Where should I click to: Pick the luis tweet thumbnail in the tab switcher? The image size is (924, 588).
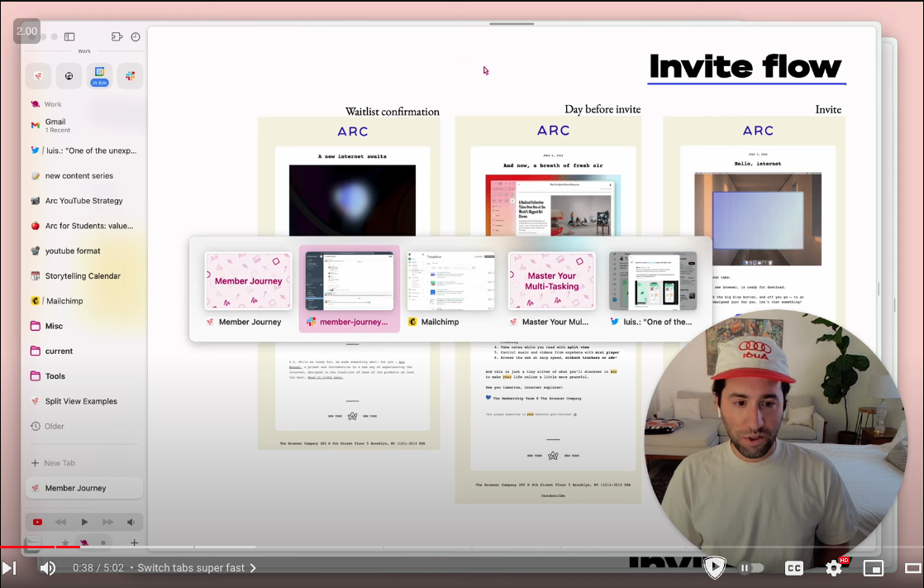point(653,289)
